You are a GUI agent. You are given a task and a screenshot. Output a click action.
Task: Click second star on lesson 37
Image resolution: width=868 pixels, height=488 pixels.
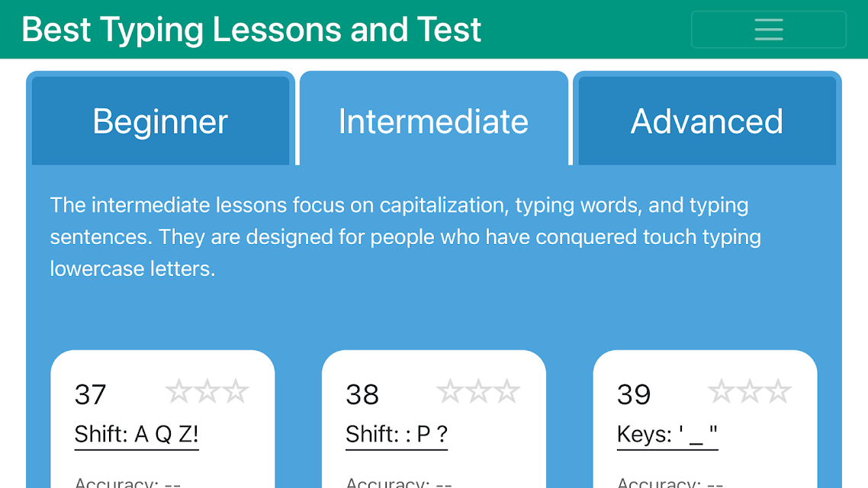click(x=207, y=391)
